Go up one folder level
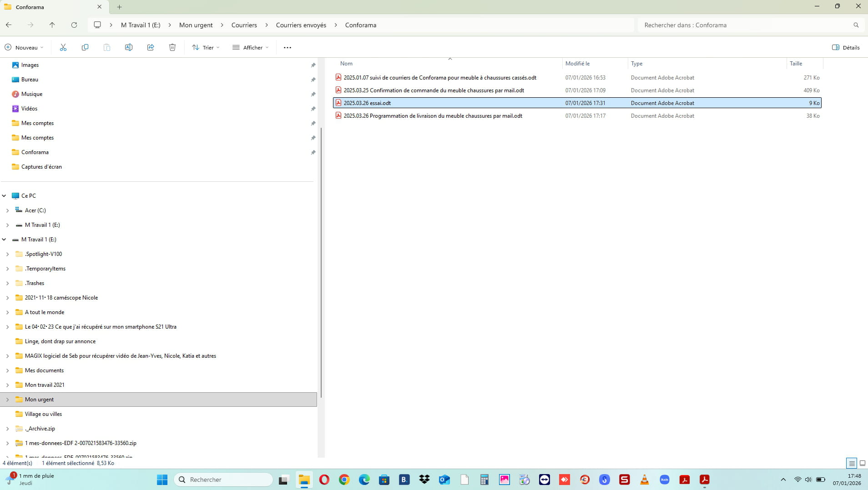The width and height of the screenshot is (868, 490). tap(52, 25)
